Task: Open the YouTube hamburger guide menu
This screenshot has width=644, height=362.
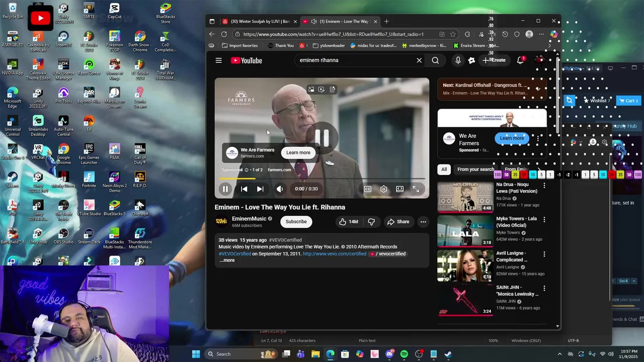Action: click(218, 60)
